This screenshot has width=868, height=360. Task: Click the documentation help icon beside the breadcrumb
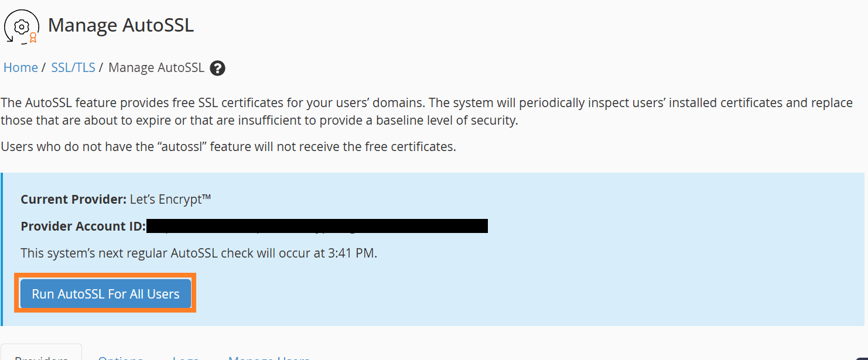(x=217, y=68)
